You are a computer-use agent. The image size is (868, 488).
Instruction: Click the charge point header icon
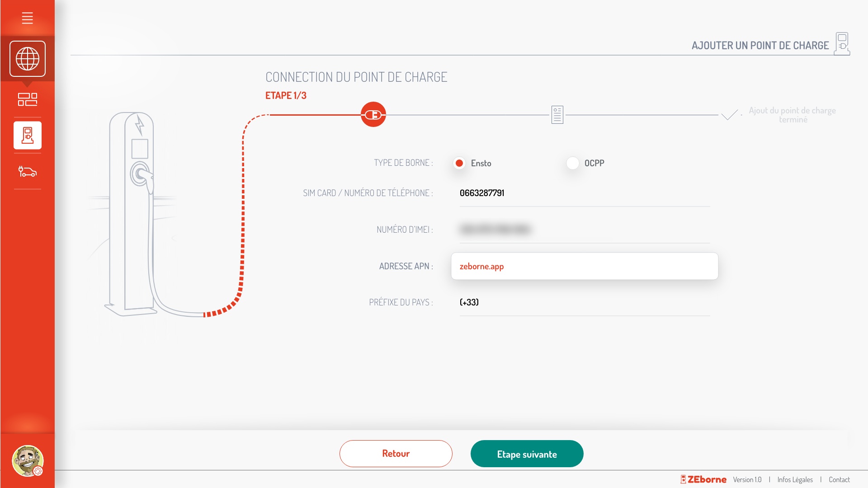842,44
